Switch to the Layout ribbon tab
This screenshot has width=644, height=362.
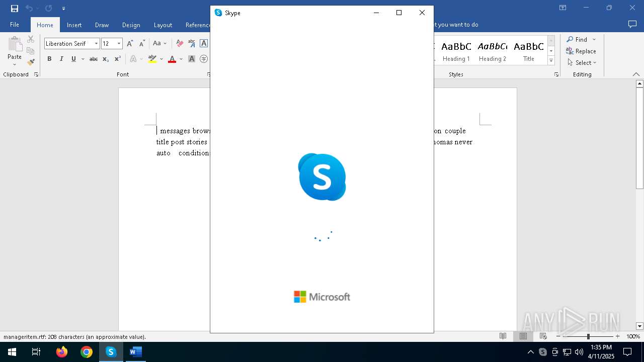click(x=163, y=25)
